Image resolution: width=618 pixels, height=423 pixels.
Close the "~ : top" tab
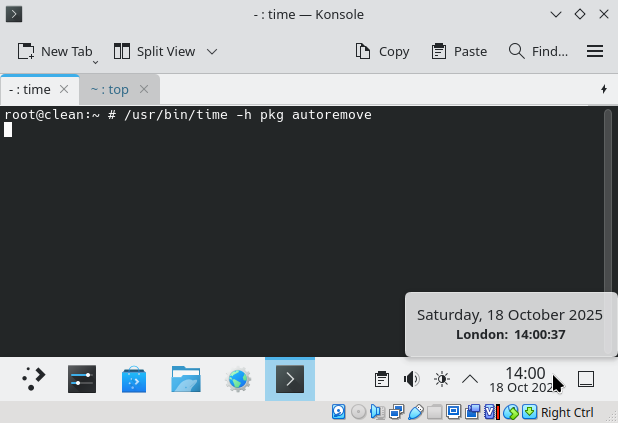pyautogui.click(x=144, y=89)
